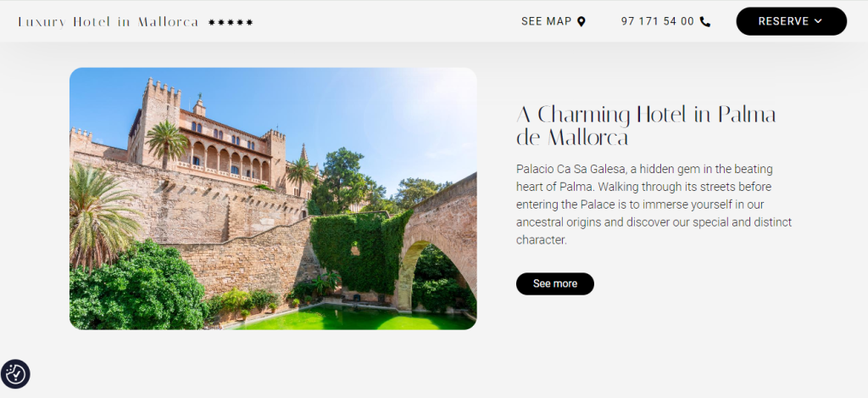Click the green pond in the photo
The width and height of the screenshot is (868, 398).
pos(354,319)
